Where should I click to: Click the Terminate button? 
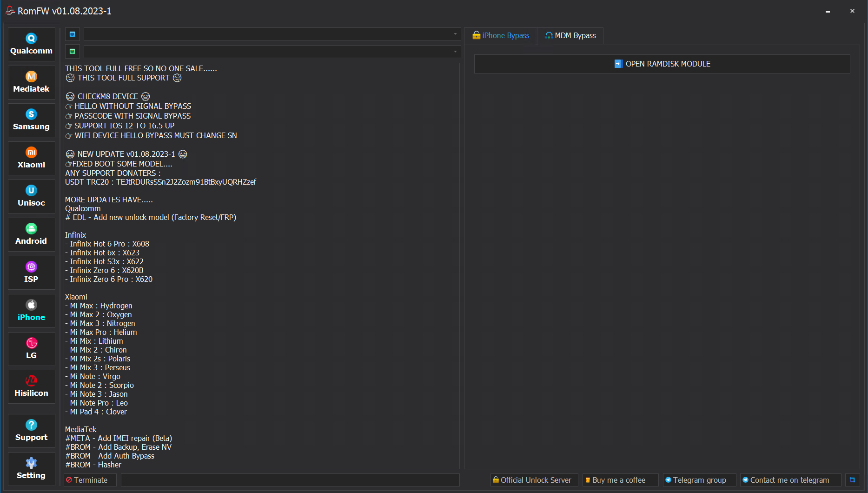click(90, 480)
